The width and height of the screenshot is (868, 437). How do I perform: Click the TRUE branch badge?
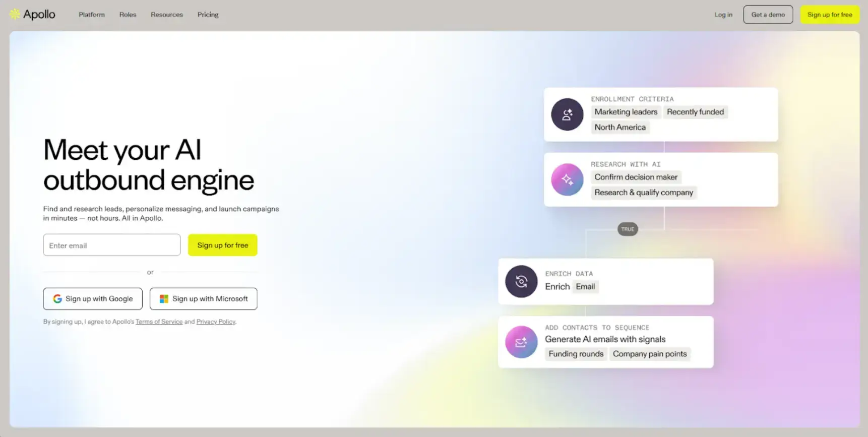pos(628,229)
